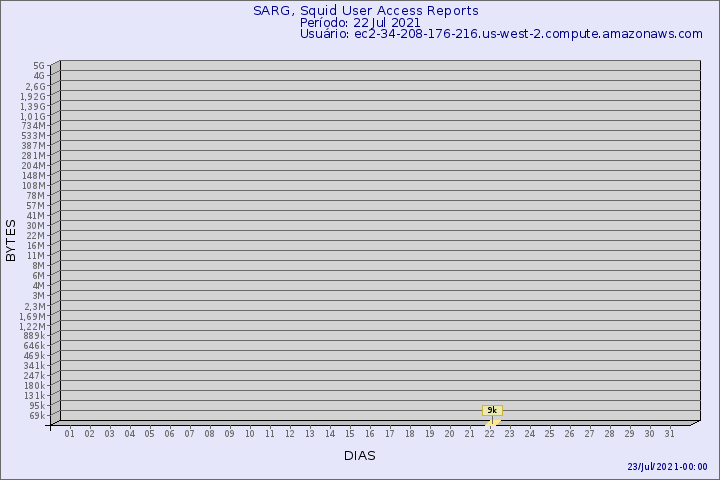Select the chart title "SARG, Squid User Access Reports"
Viewport: 720px width, 480px height.
coord(366,11)
